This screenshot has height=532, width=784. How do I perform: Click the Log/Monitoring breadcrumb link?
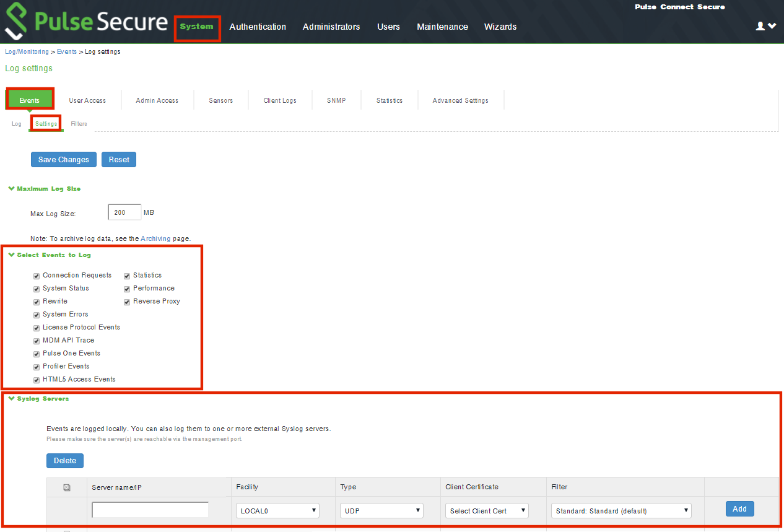pyautogui.click(x=27, y=52)
